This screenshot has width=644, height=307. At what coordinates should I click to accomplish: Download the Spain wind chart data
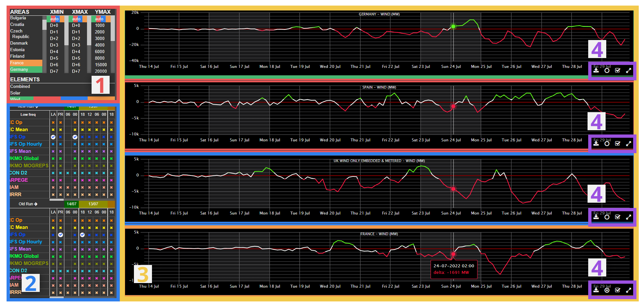596,143
